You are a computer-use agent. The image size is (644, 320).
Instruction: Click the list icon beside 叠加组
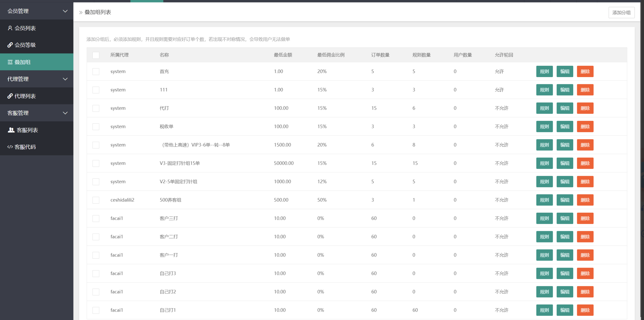(x=10, y=62)
